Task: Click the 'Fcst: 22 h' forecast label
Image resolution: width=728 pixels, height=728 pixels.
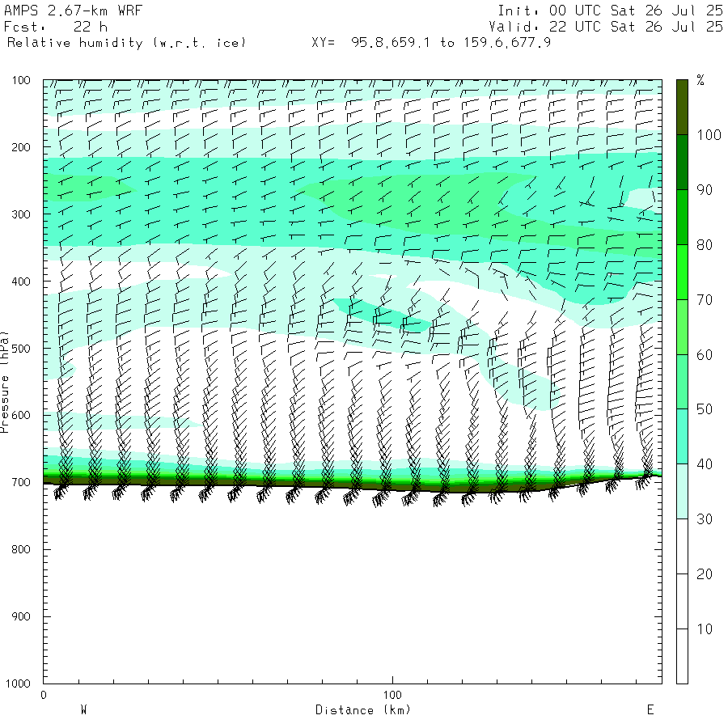Action: [x=56, y=27]
